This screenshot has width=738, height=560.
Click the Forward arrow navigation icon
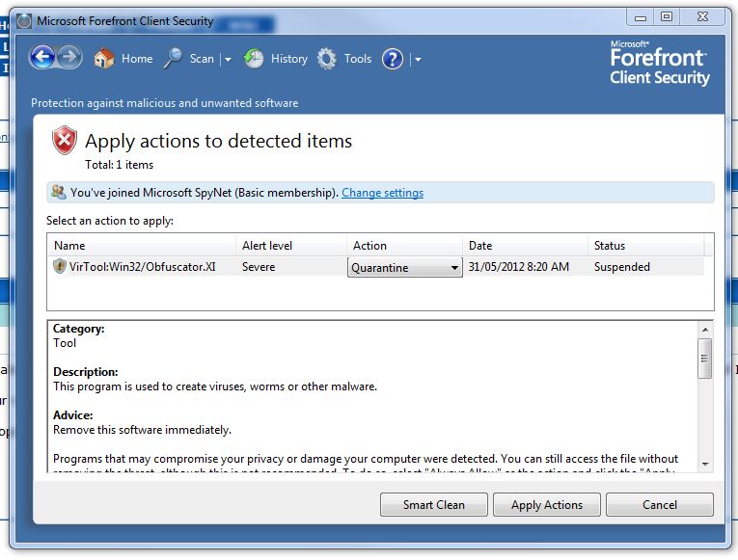click(68, 58)
